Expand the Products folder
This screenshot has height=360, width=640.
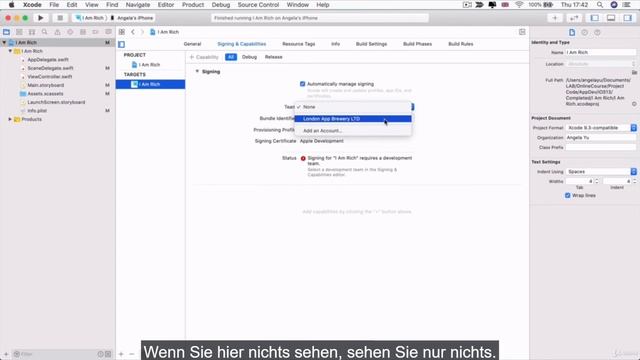coord(10,119)
